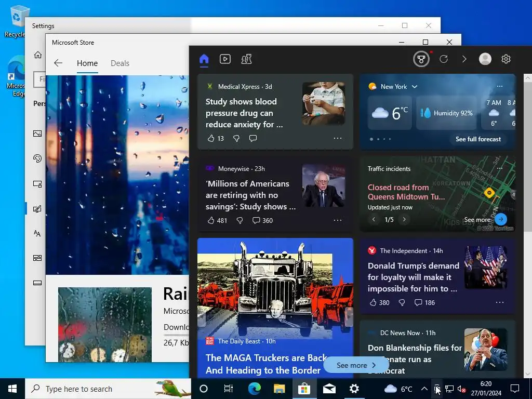Screen dimensions: 532x399
Task: Open the Millions of Americans retiring headline
Action: 250,195
